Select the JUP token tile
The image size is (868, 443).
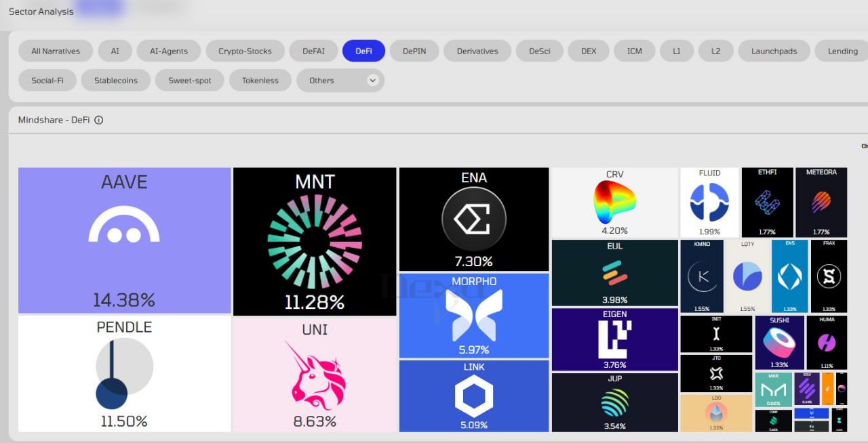click(x=614, y=402)
